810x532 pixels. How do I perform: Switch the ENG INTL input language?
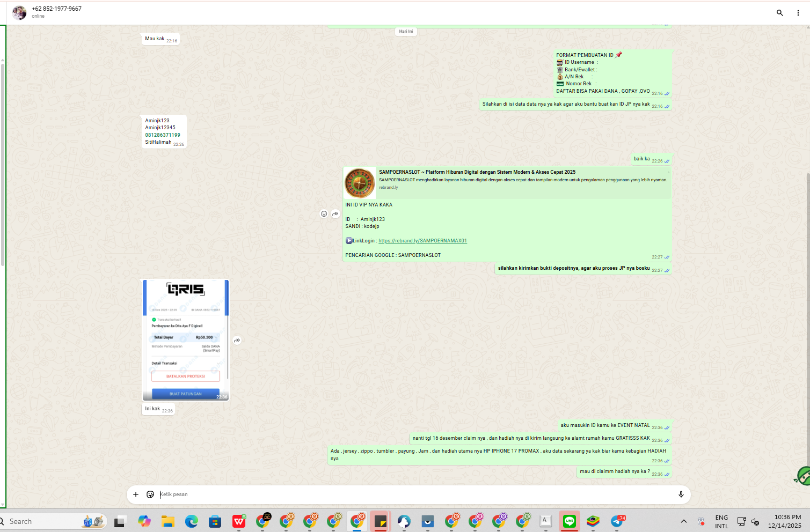(721, 521)
